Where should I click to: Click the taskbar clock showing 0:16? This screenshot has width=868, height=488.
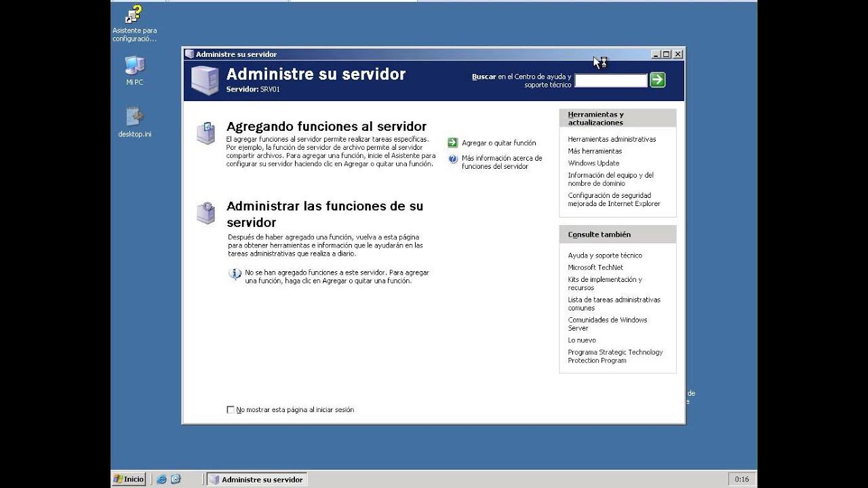pos(741,479)
